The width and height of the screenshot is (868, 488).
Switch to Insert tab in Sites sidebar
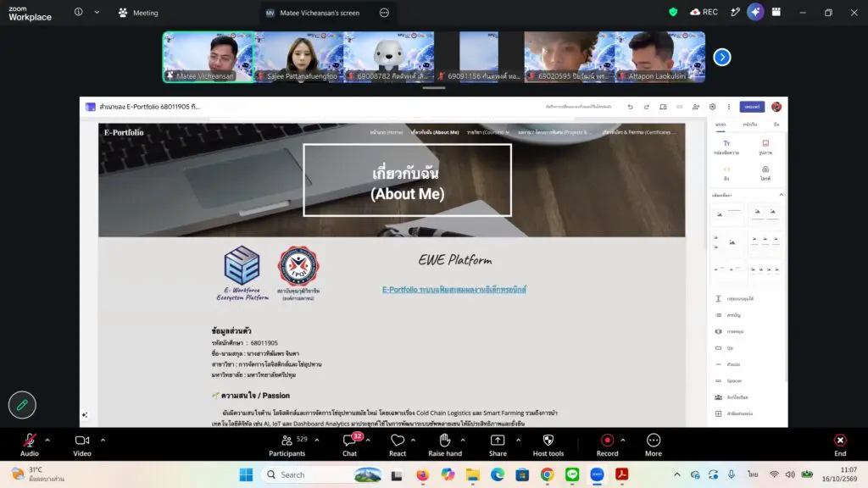point(721,125)
